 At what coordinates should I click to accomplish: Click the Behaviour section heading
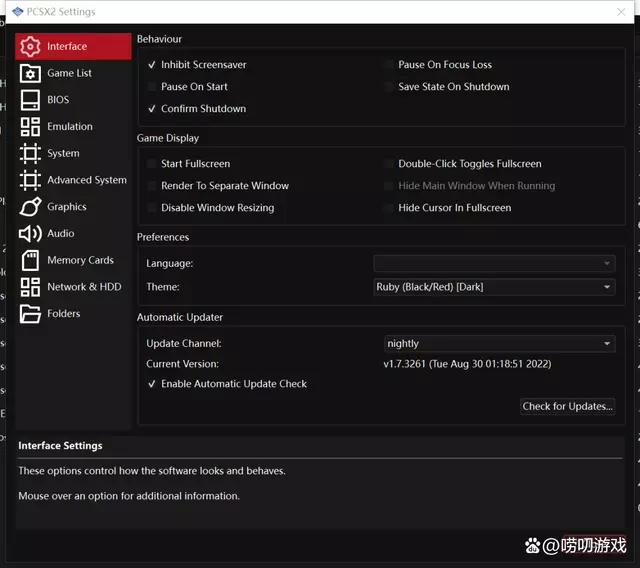[x=159, y=39]
